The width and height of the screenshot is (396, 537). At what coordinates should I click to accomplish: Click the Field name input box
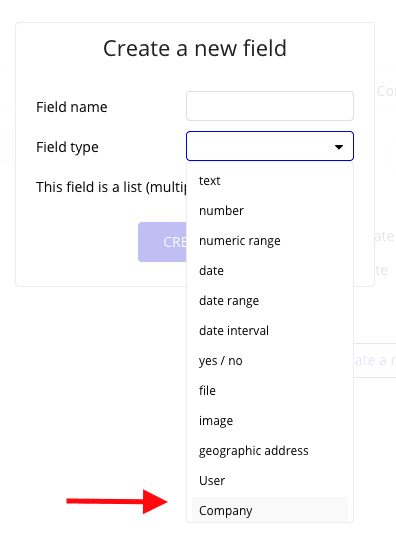(x=270, y=106)
